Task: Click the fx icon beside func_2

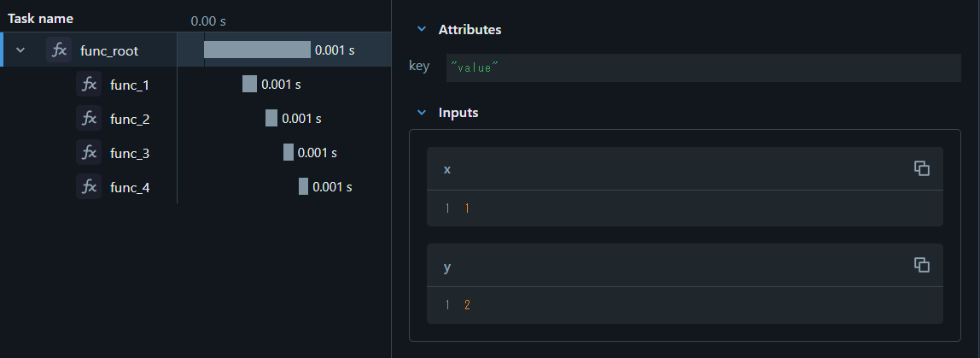Action: coord(89,119)
